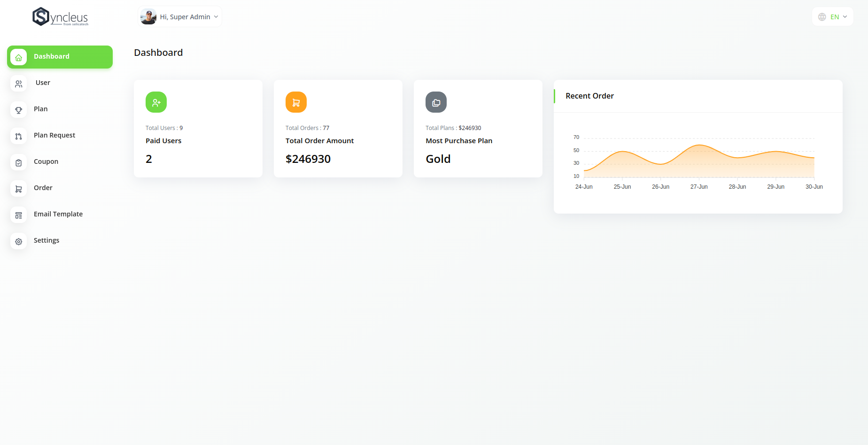Open the User section icon
Image resolution: width=868 pixels, height=445 pixels.
point(18,84)
